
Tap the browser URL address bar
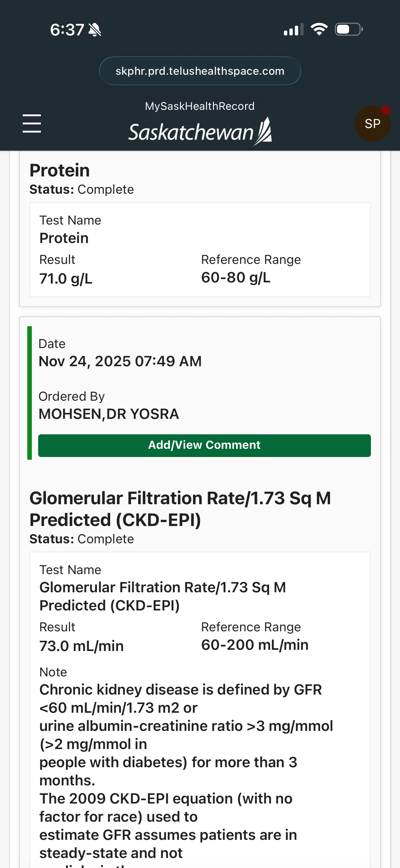[x=200, y=71]
